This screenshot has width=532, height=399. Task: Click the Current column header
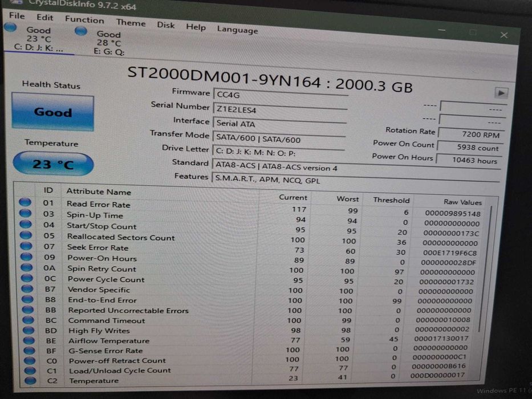point(293,197)
